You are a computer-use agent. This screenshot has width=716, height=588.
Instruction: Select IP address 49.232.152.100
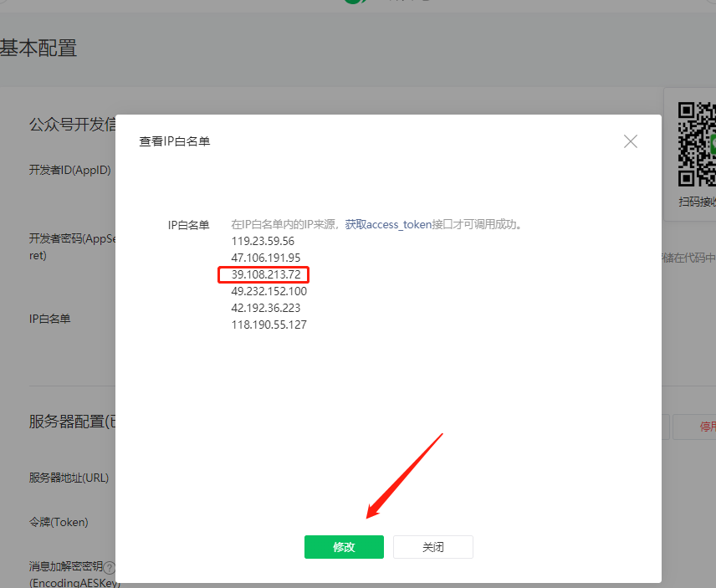pos(269,291)
